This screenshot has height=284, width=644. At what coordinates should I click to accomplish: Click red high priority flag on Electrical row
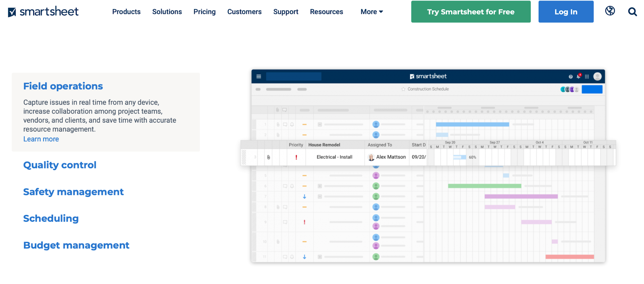tap(296, 157)
